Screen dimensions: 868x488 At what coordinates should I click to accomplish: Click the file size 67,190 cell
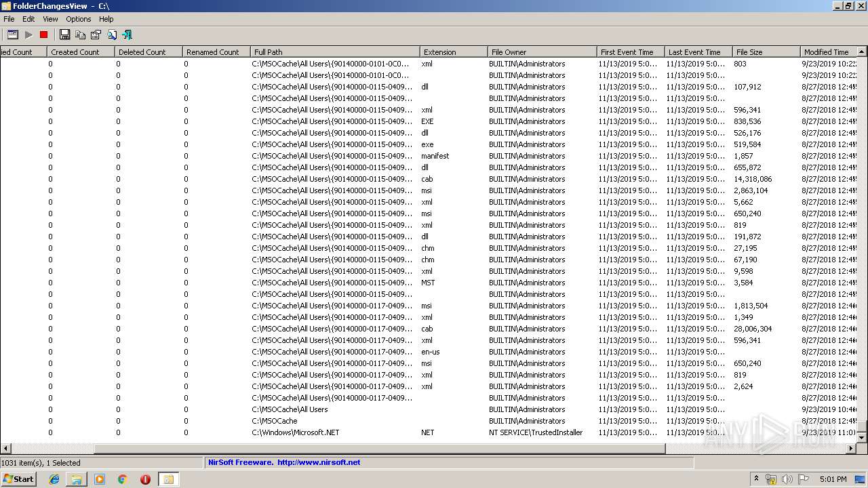click(745, 260)
